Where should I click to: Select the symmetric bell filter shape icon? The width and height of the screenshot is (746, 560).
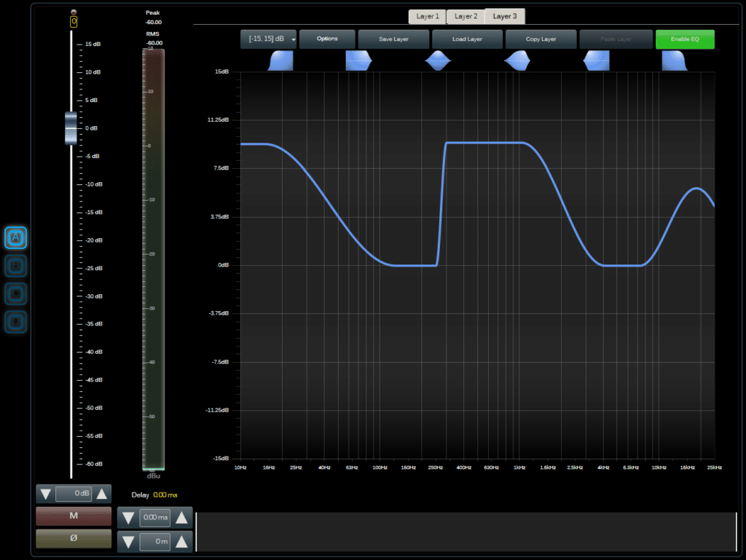(438, 61)
